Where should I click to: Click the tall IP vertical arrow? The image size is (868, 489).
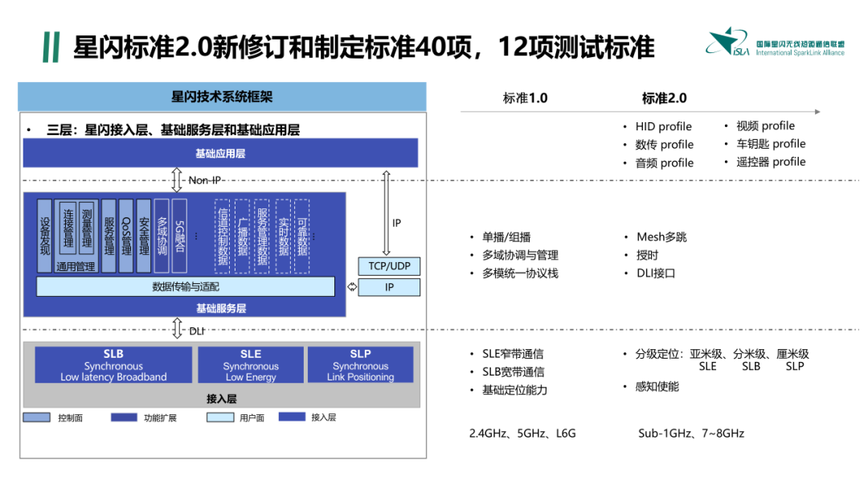pos(387,213)
